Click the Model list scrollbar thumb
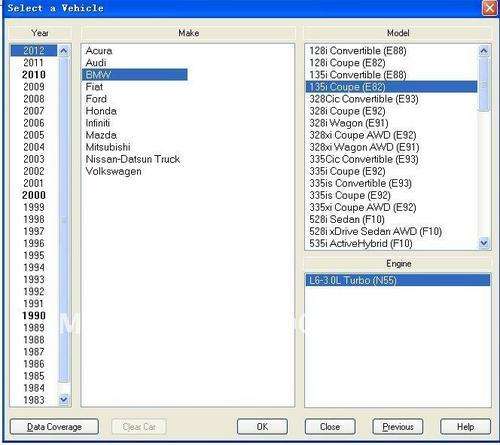Viewport: 500px width, 445px height. click(484, 85)
